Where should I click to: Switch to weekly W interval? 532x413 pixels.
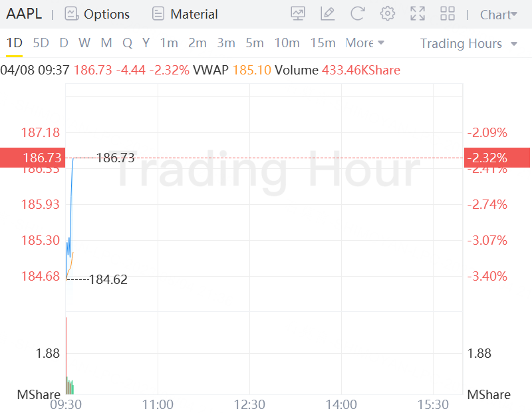pyautogui.click(x=84, y=43)
